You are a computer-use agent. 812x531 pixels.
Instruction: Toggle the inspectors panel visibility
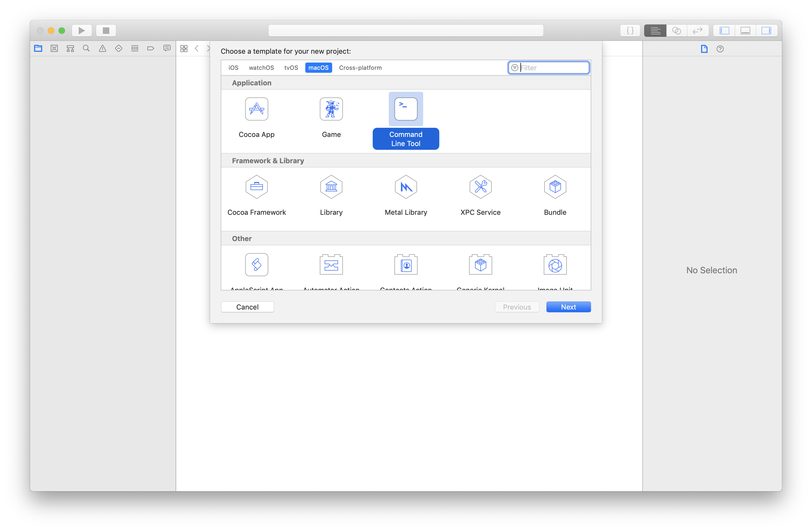766,31
